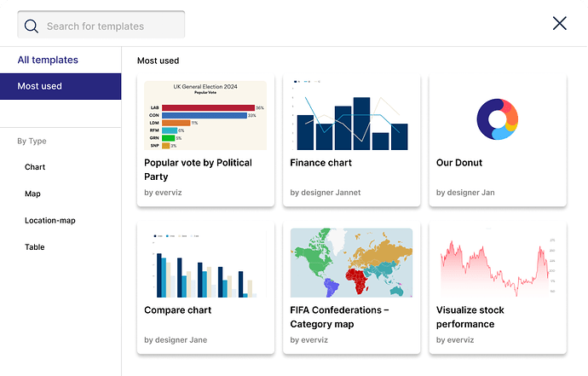588x376 pixels.
Task: Click the red LAB bar in election chart
Action: (207, 108)
